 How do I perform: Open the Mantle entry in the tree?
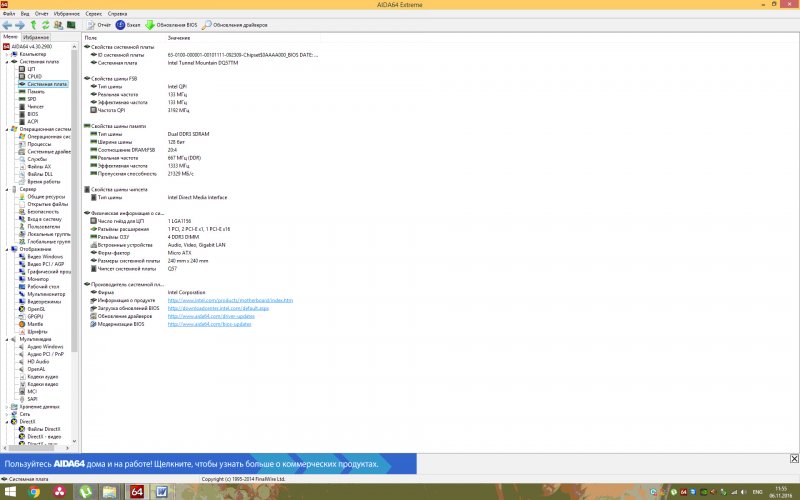34,324
